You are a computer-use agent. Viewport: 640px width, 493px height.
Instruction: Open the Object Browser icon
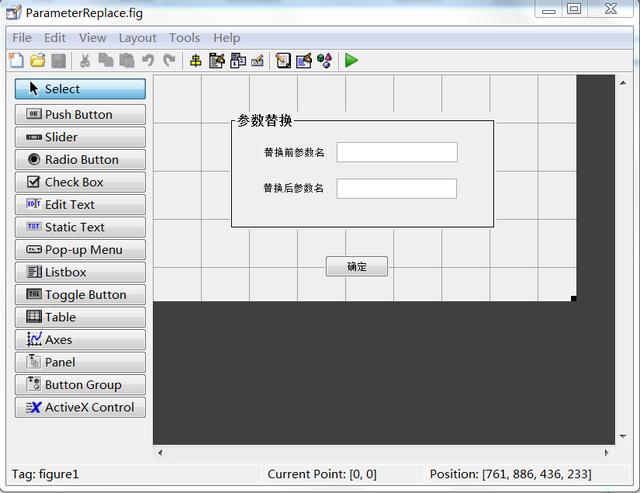324,60
